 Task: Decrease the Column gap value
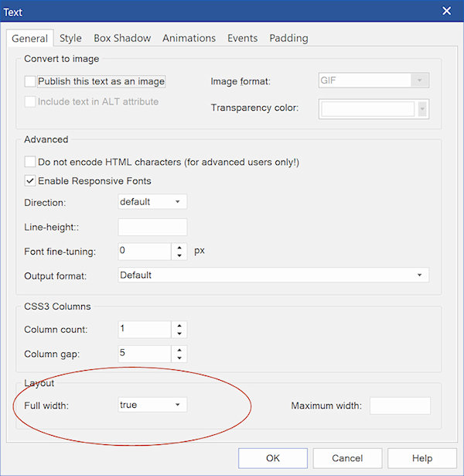179,359
